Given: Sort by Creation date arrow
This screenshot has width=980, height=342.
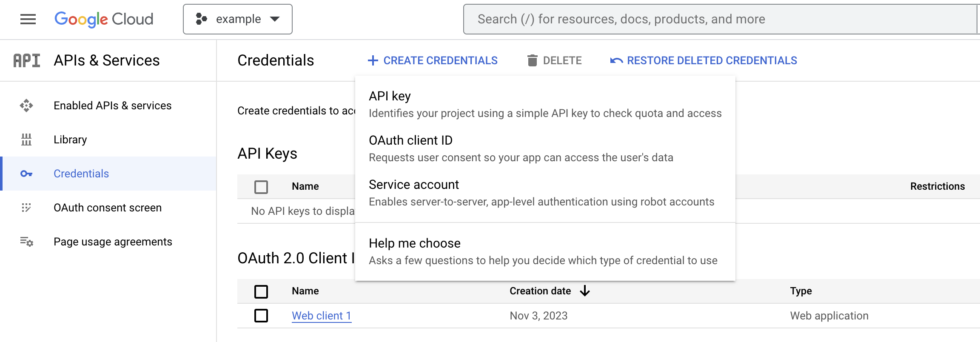Looking at the screenshot, I should pyautogui.click(x=585, y=291).
